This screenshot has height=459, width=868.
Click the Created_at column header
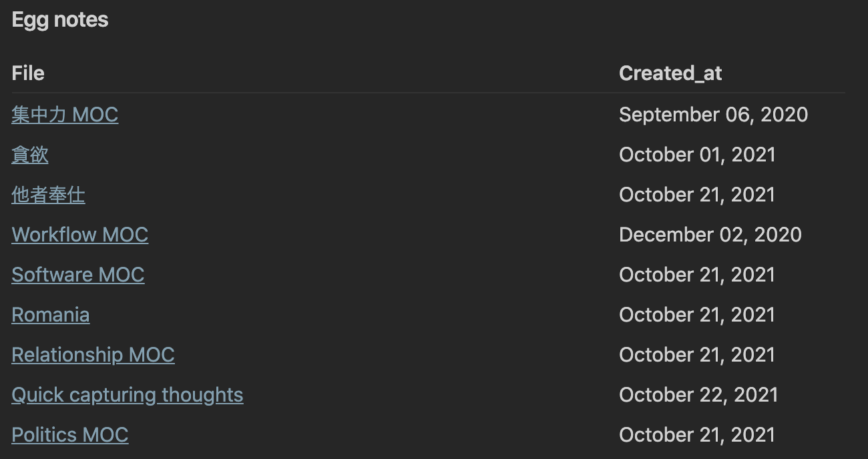[670, 73]
